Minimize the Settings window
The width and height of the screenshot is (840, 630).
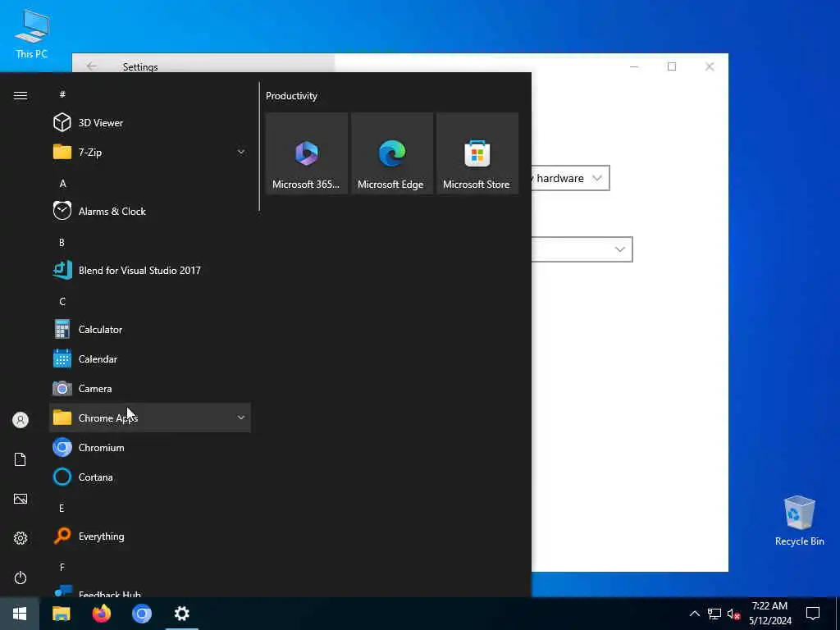[634, 66]
